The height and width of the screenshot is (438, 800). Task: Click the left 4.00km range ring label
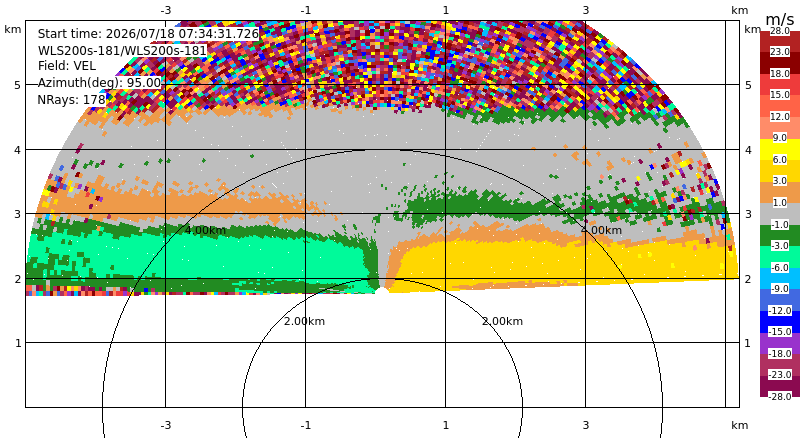(x=205, y=230)
